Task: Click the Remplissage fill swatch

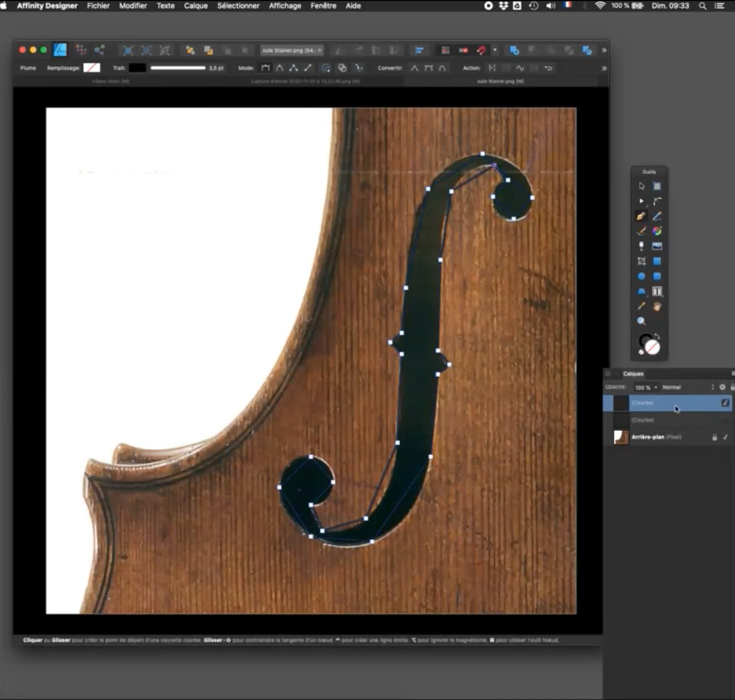Action: [91, 68]
